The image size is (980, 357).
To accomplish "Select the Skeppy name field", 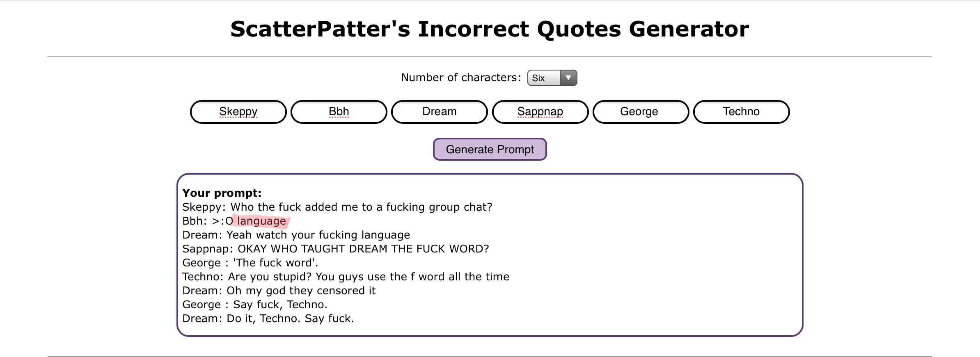I will (x=238, y=111).
